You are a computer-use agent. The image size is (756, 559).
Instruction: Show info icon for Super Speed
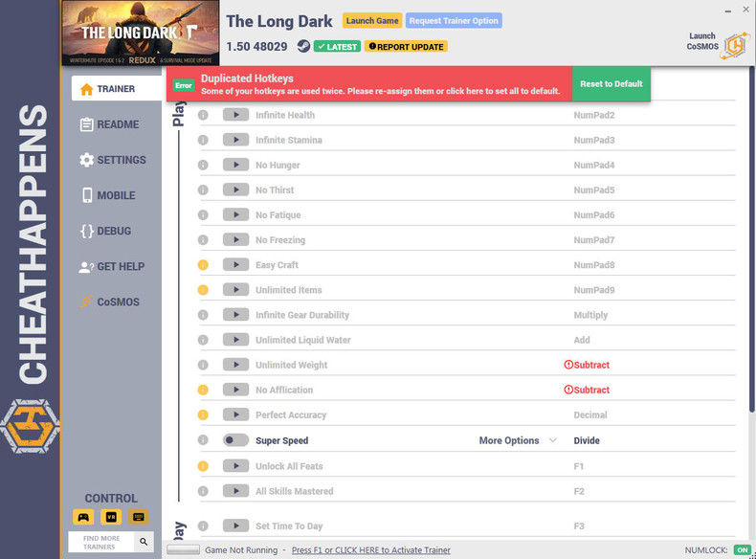203,440
